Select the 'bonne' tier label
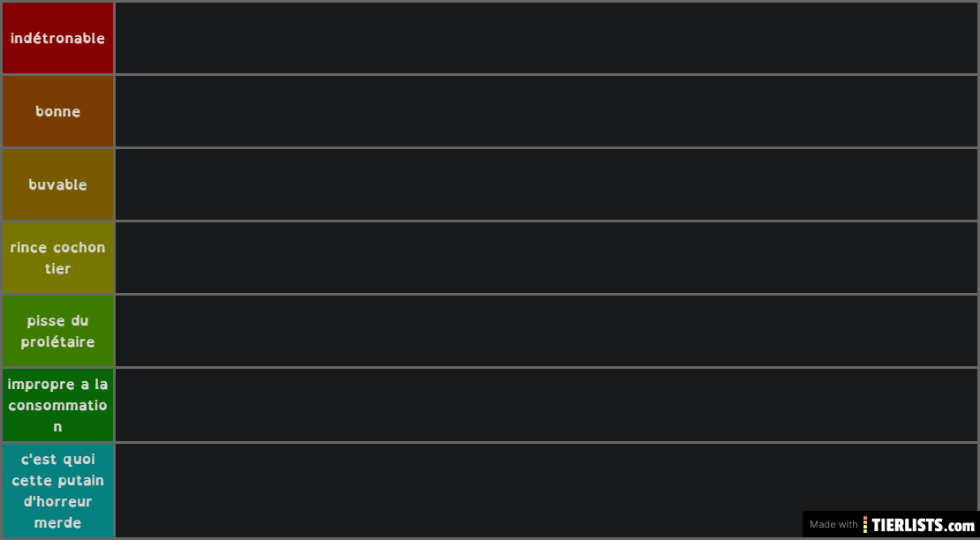This screenshot has height=540, width=980. pos(57,111)
